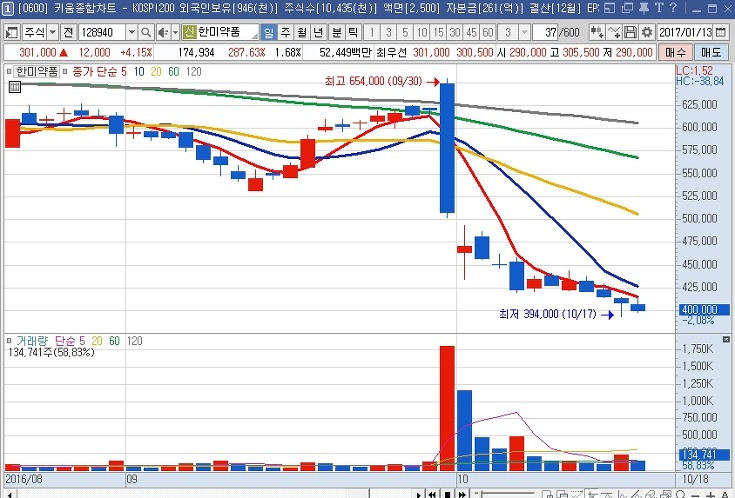This screenshot has width=735, height=498.
Task: Toggle the small square before 거래량 legend
Action: 9,341
